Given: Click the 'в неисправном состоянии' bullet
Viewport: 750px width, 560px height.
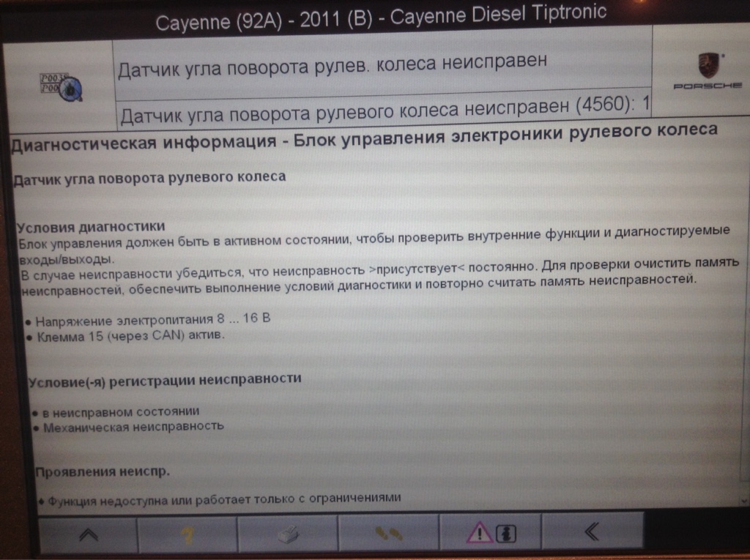Looking at the screenshot, I should click(x=121, y=411).
